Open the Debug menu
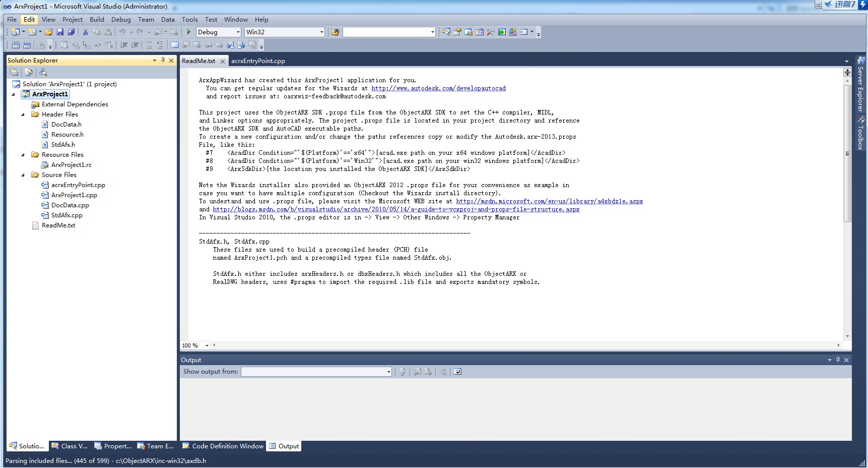Screen dimensions: 868x468 121,19
